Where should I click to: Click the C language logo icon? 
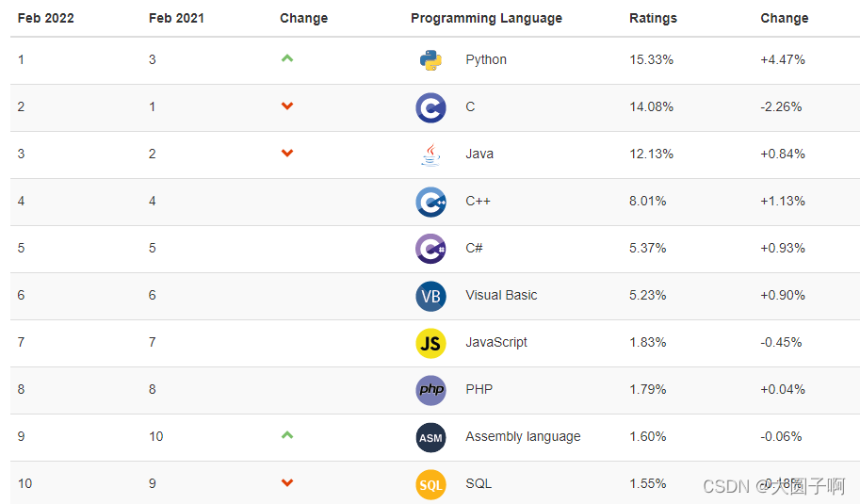click(430, 107)
